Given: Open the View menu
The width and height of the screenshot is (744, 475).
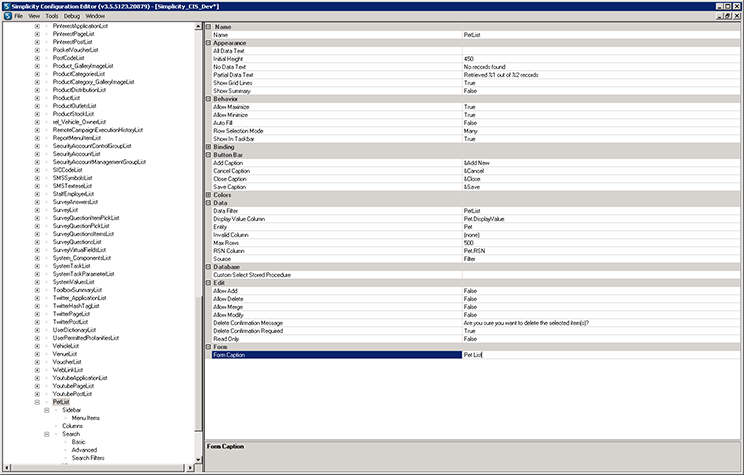Looking at the screenshot, I should pyautogui.click(x=34, y=16).
